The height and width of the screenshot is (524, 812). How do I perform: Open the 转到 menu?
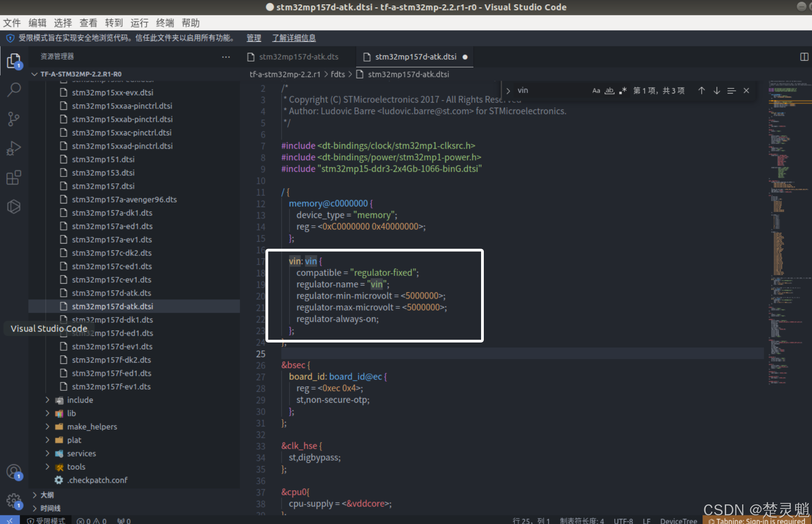[x=114, y=23]
